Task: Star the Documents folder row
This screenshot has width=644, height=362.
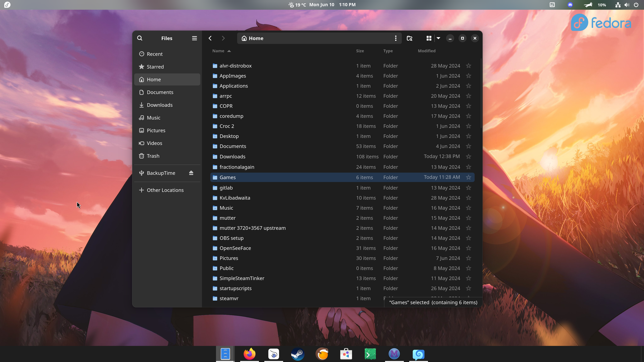Action: [x=469, y=146]
